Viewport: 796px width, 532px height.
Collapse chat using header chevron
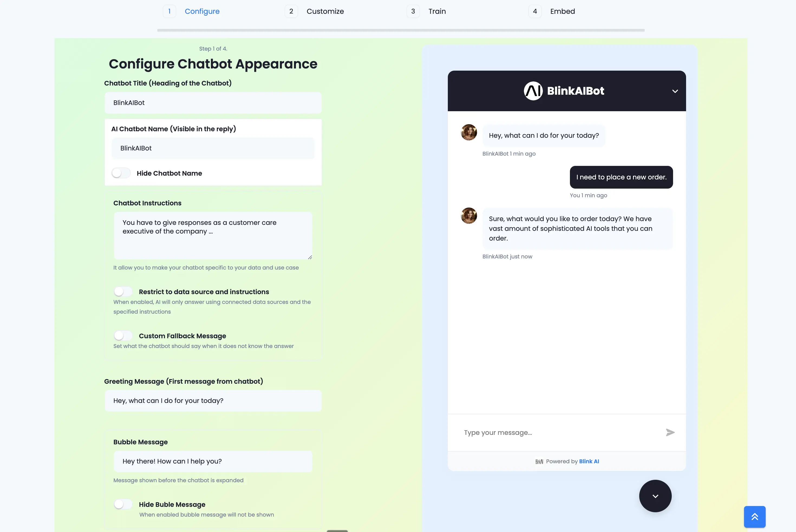pyautogui.click(x=675, y=91)
